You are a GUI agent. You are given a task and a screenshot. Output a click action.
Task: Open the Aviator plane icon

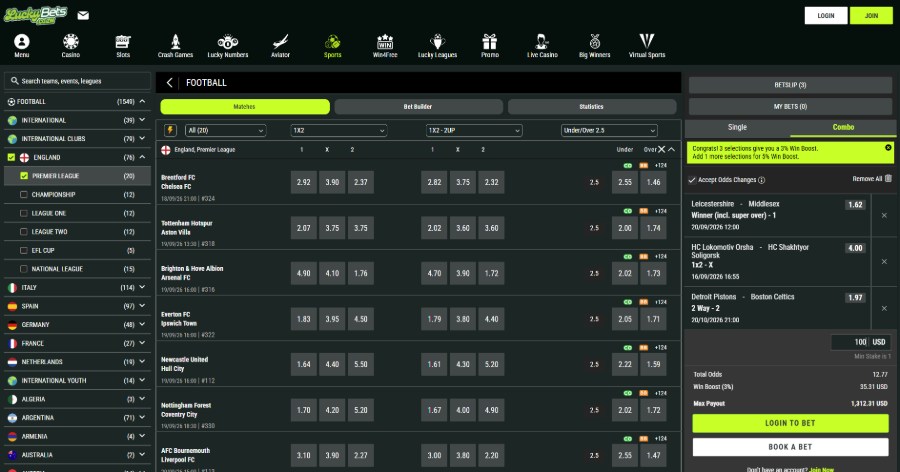click(x=280, y=42)
